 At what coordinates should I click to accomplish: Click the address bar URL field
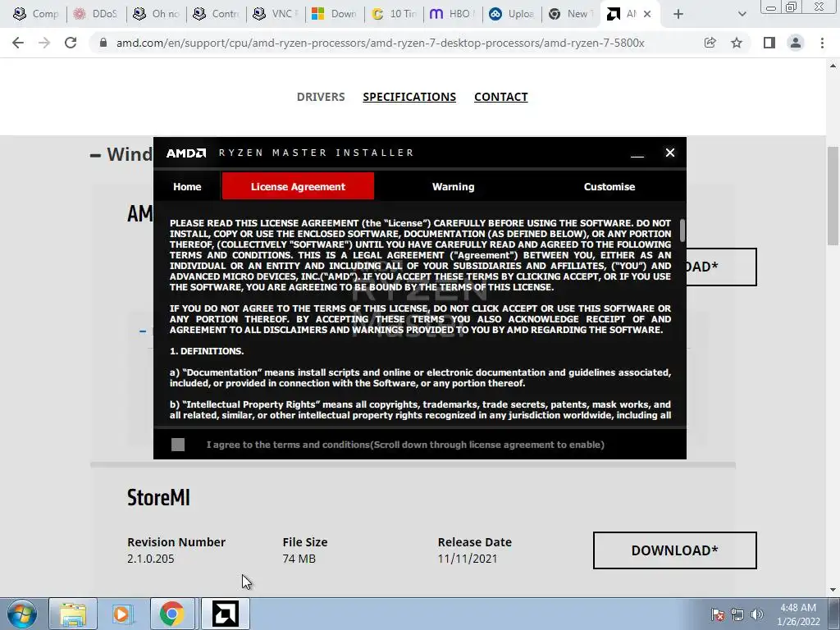380,43
